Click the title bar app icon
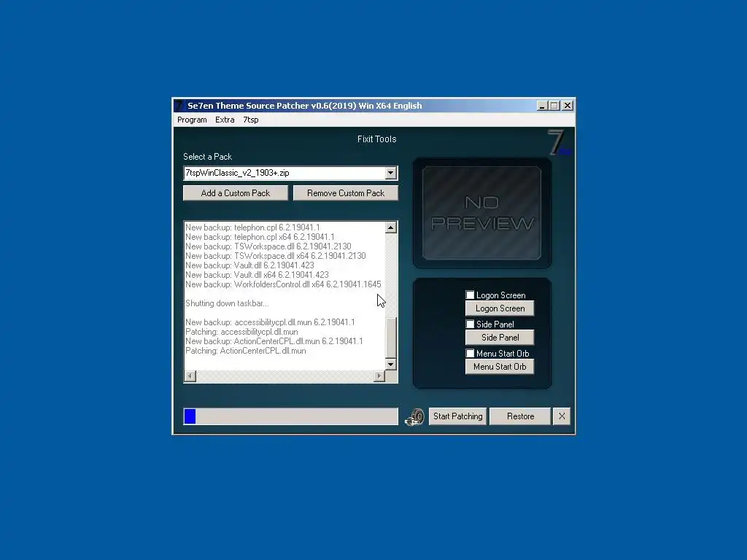The image size is (747, 560). pos(179,105)
